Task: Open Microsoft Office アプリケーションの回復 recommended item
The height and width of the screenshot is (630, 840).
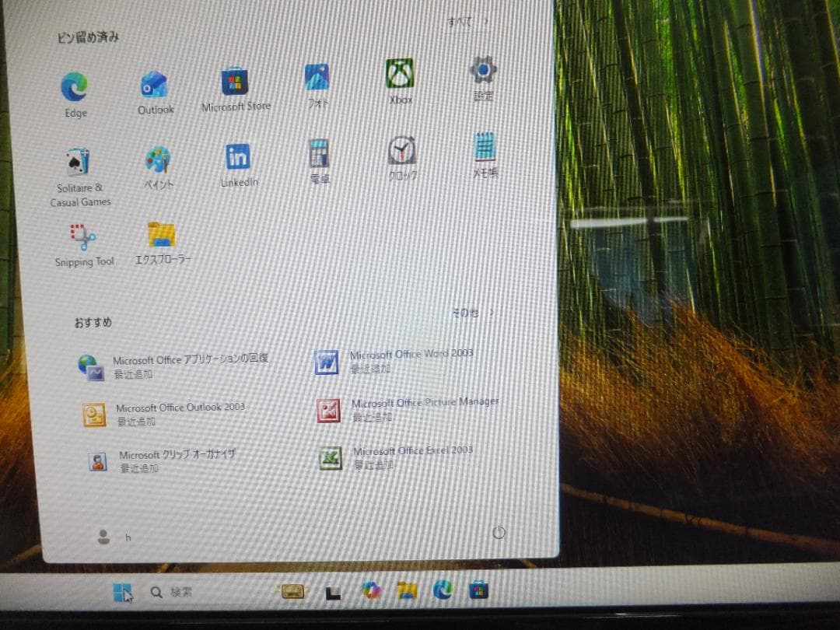Action: 173,367
